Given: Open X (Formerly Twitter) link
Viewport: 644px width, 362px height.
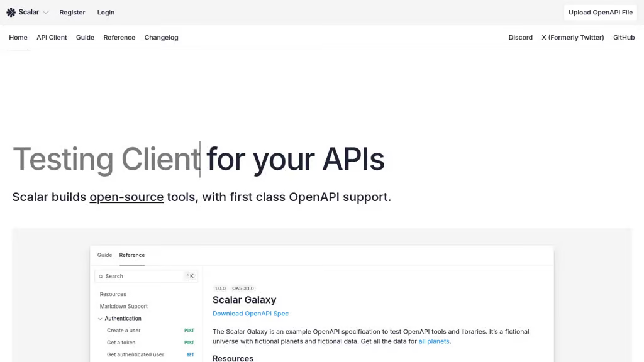Looking at the screenshot, I should coord(572,37).
